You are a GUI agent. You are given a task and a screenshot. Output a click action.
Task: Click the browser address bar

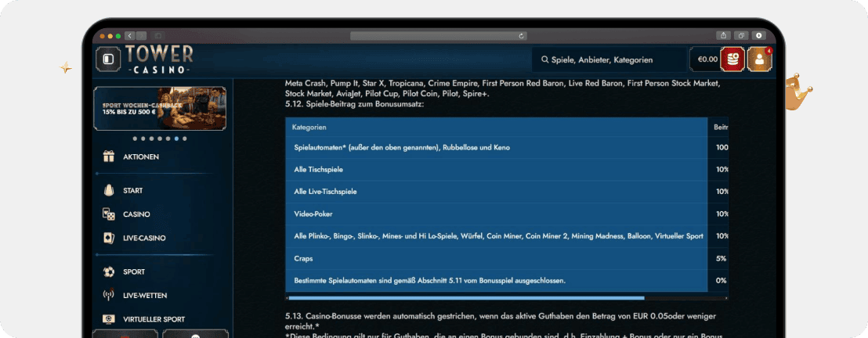tap(439, 35)
